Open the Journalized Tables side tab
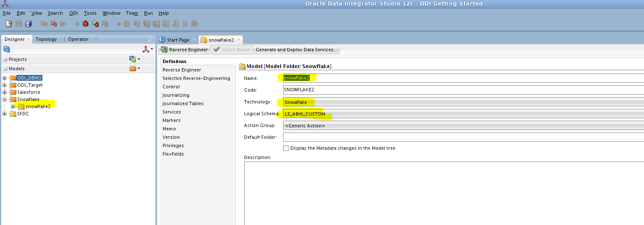The width and height of the screenshot is (644, 225). click(183, 103)
